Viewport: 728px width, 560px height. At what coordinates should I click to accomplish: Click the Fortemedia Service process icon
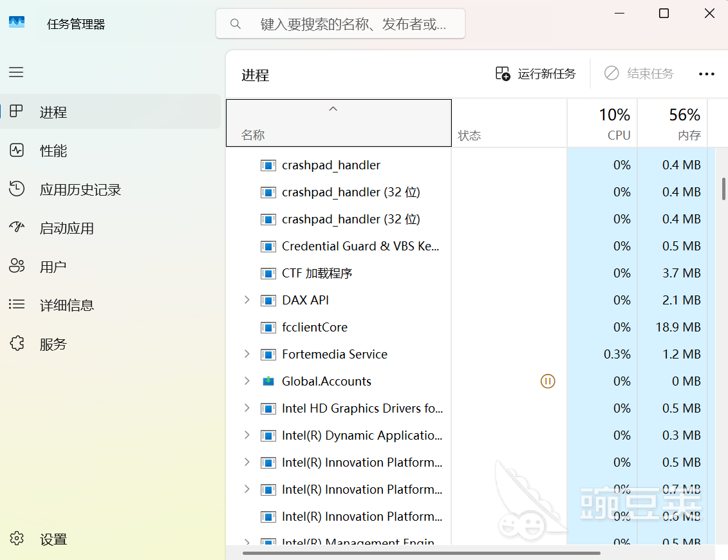pyautogui.click(x=268, y=354)
